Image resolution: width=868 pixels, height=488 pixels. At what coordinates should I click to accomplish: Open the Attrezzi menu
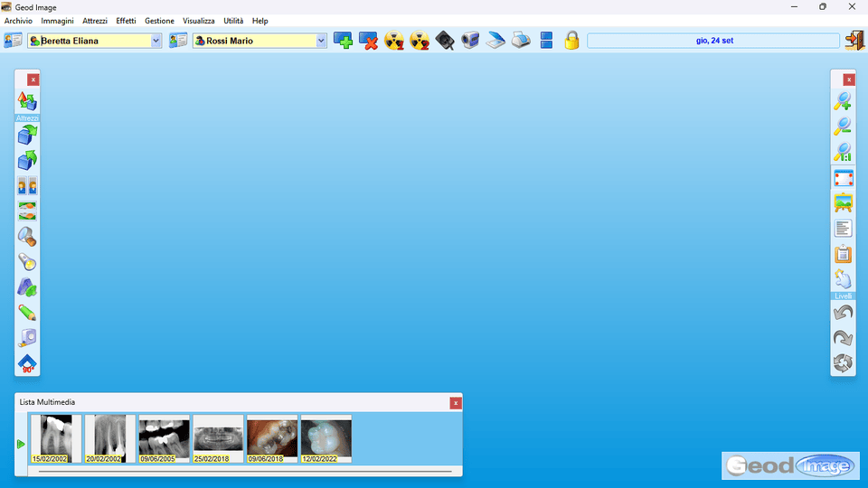pos(95,21)
